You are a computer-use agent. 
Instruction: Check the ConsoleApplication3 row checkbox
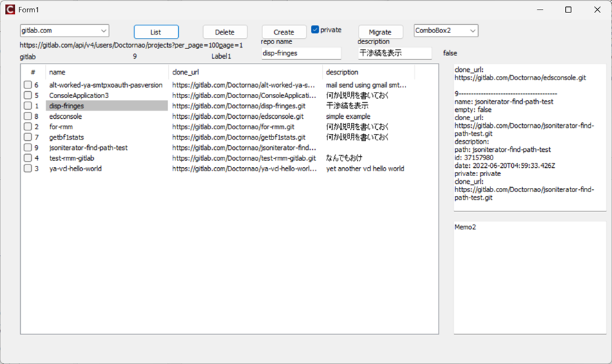28,95
